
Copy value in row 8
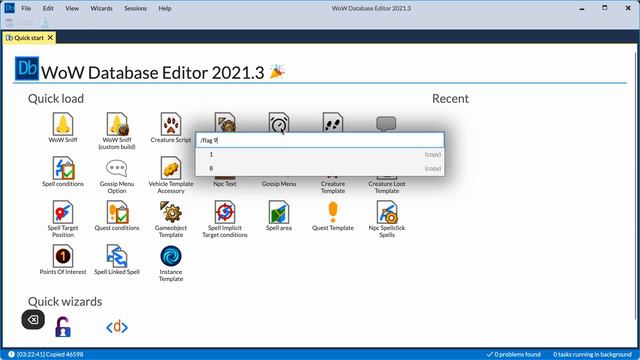(x=433, y=168)
